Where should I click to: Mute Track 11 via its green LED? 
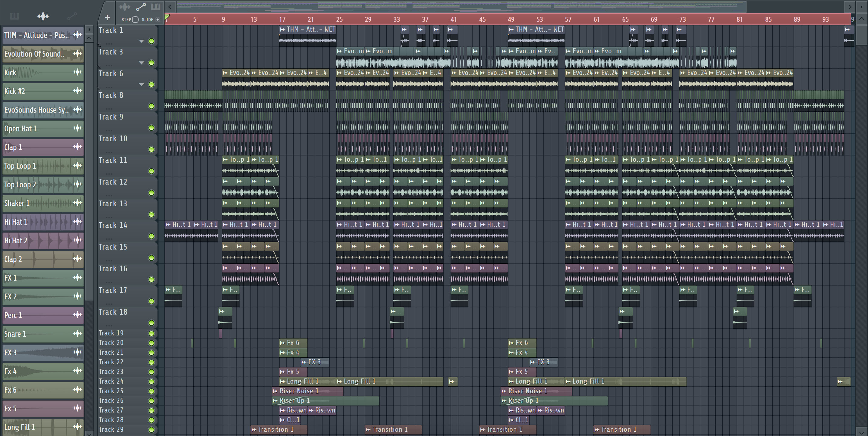(151, 171)
